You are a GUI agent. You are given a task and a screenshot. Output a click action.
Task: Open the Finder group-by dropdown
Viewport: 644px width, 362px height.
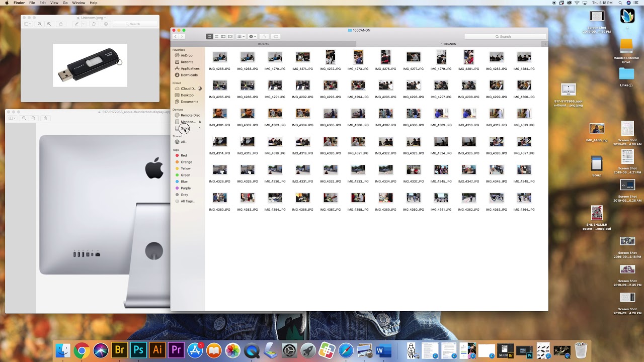(x=241, y=36)
